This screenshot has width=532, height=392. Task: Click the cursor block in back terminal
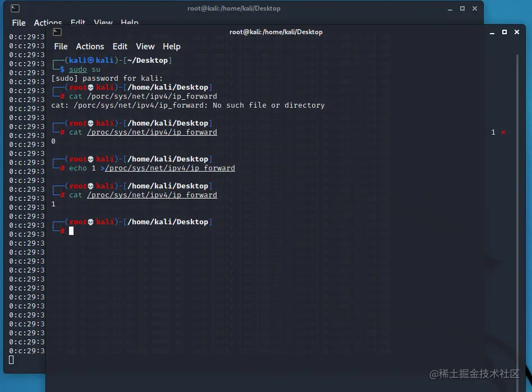(x=11, y=360)
